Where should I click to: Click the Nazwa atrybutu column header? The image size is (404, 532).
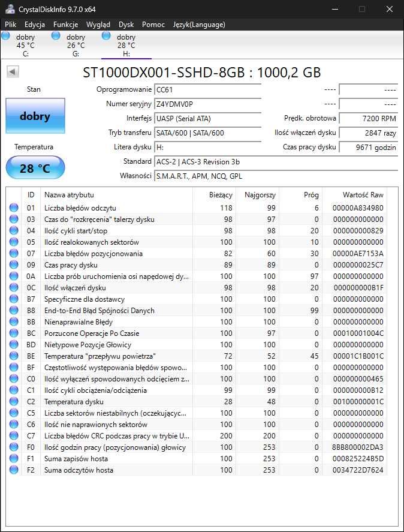pos(117,195)
